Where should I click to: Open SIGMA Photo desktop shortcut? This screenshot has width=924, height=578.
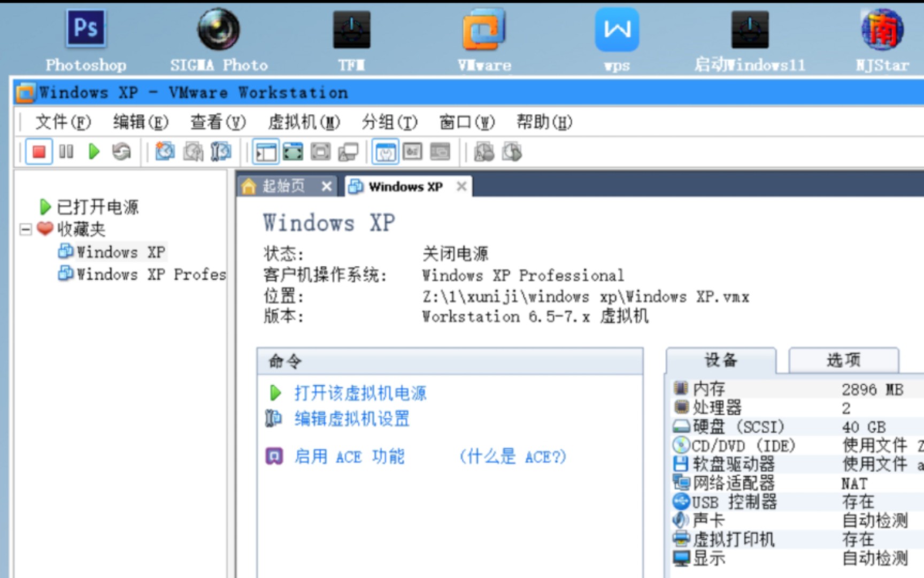(x=219, y=41)
